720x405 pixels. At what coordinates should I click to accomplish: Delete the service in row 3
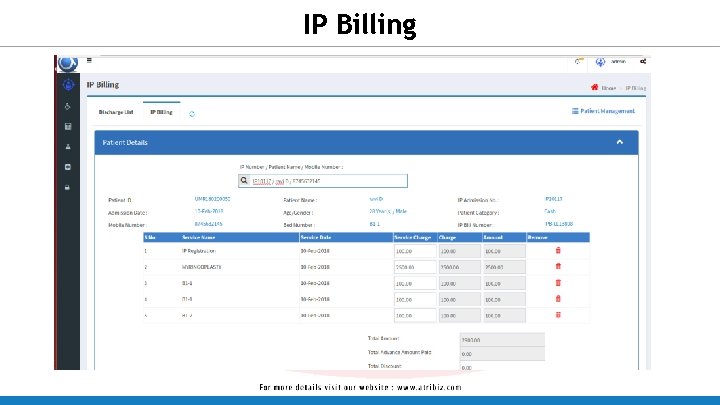[558, 283]
